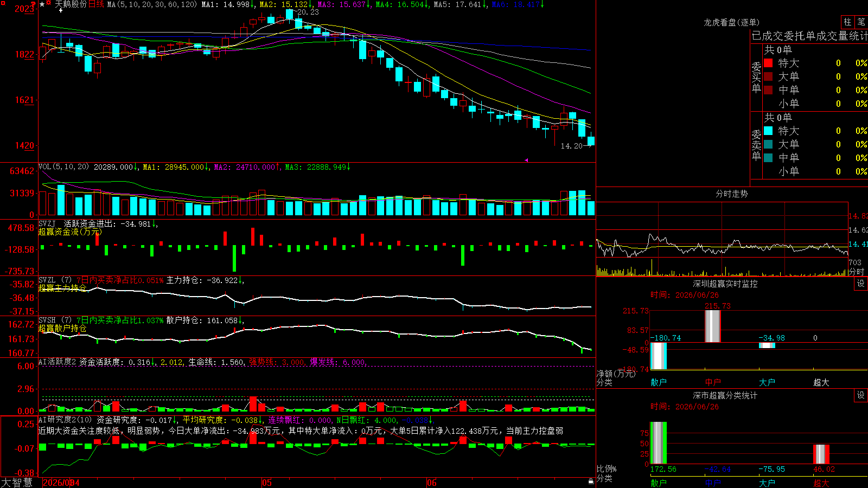868x488 pixels.
Task: Click the dark red 中单 buy-order swatch
Action: point(768,90)
